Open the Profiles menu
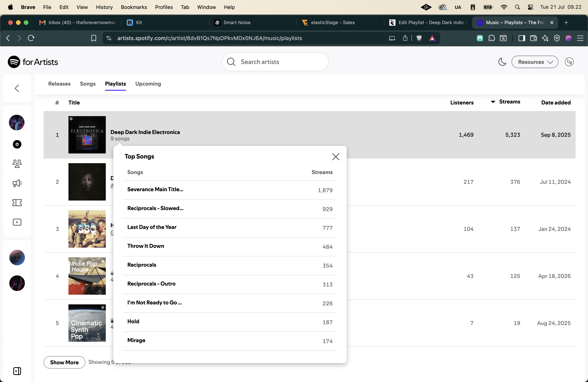 click(164, 7)
